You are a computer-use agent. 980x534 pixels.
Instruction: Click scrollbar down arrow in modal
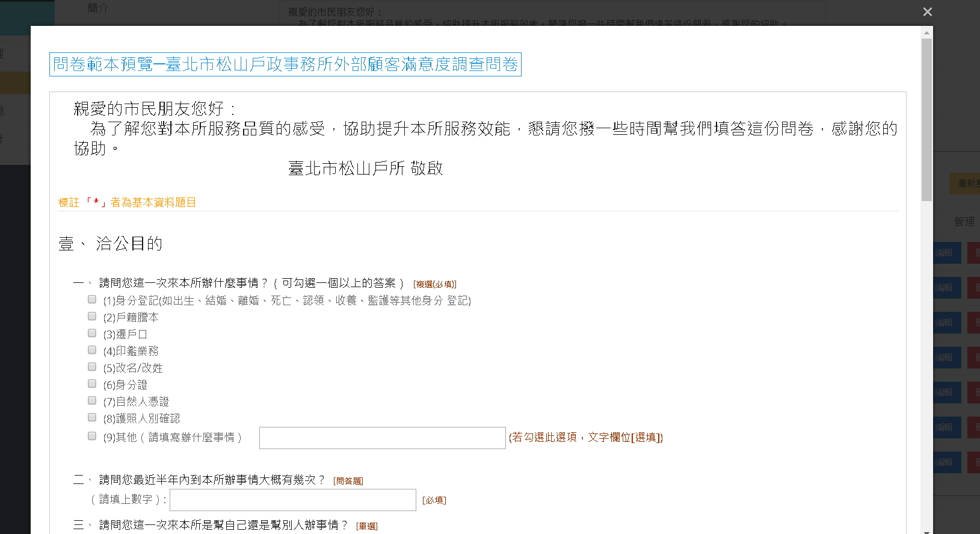point(926,531)
